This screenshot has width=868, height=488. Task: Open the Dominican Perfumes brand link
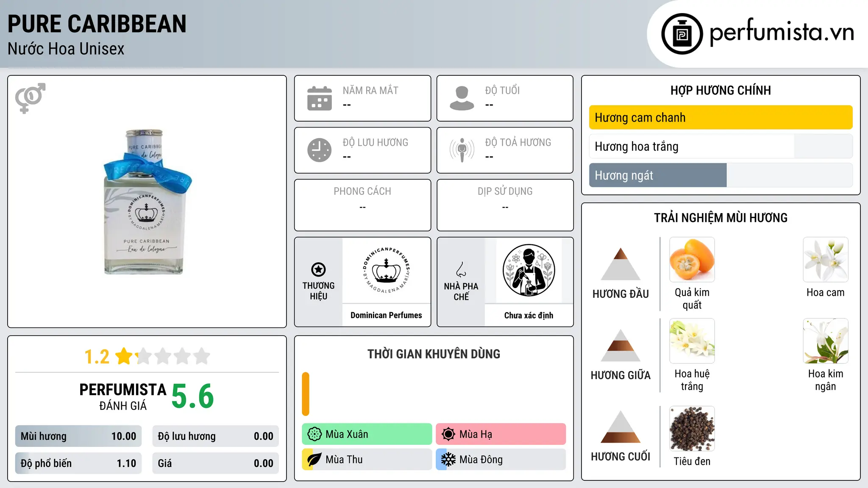(x=386, y=315)
